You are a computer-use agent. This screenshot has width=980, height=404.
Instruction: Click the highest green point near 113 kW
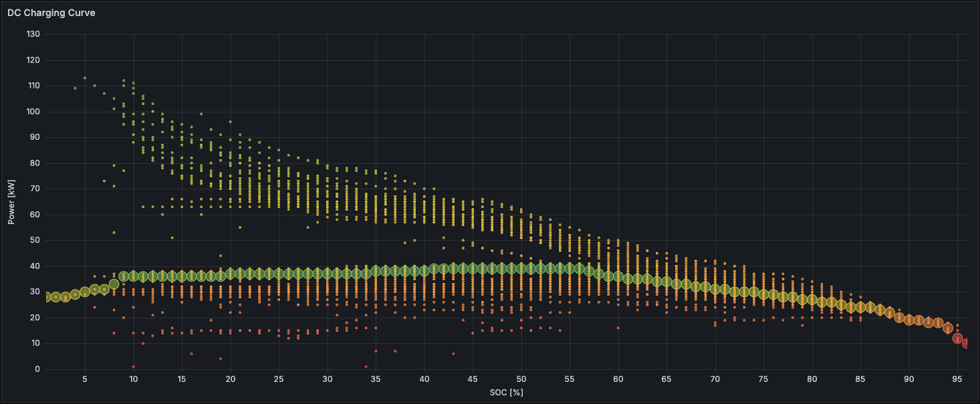84,78
